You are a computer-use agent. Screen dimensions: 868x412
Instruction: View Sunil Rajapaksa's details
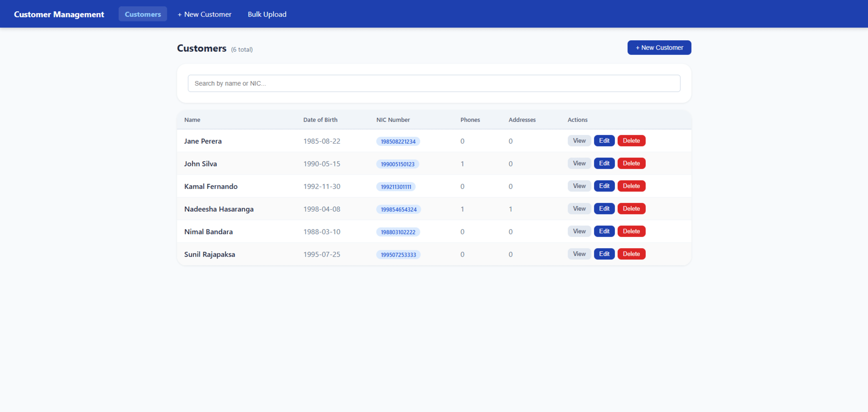(579, 253)
